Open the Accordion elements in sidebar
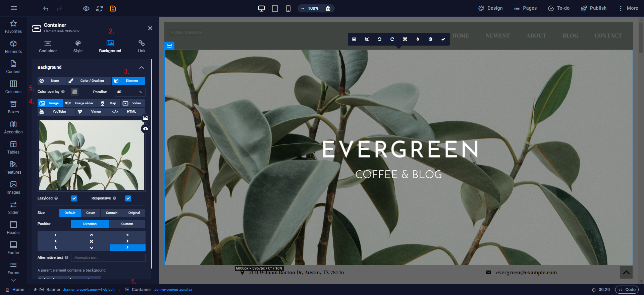 tap(13, 127)
